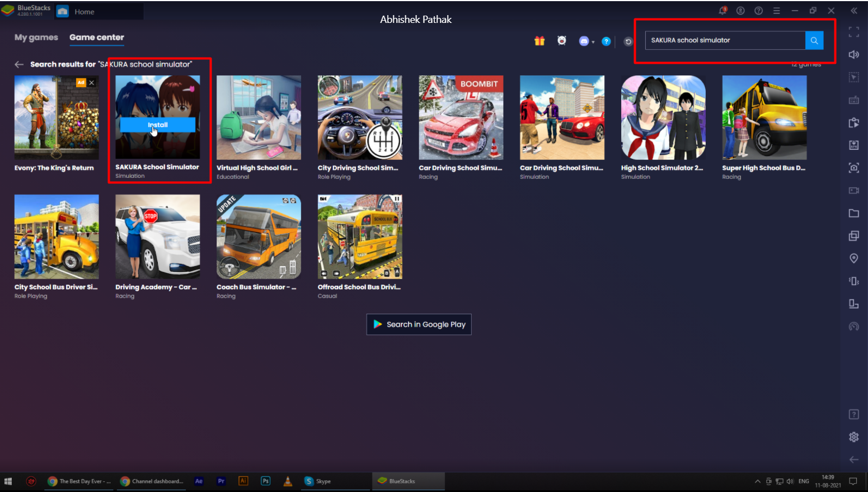This screenshot has width=868, height=492.
Task: Open Evony: The King's Return thumbnail
Action: 57,117
